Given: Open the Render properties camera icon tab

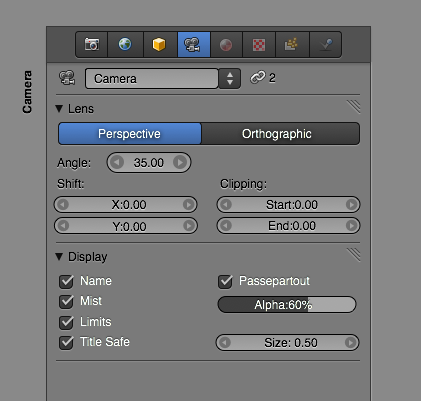Looking at the screenshot, I should tap(92, 44).
